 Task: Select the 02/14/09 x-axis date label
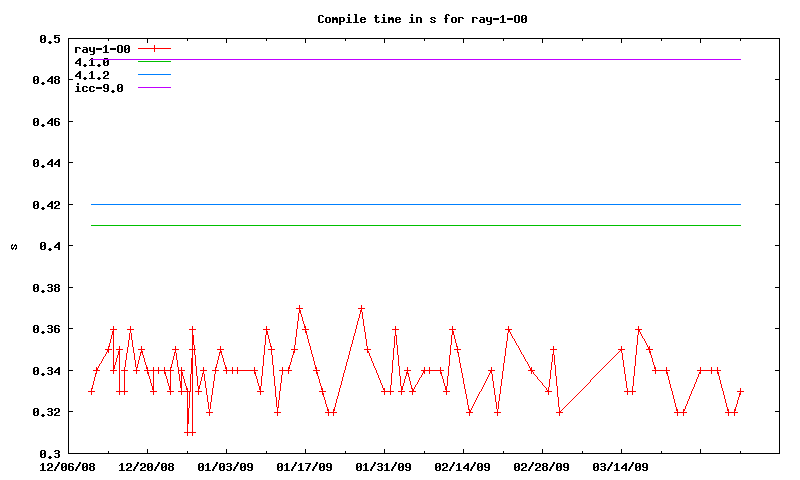[x=463, y=467]
